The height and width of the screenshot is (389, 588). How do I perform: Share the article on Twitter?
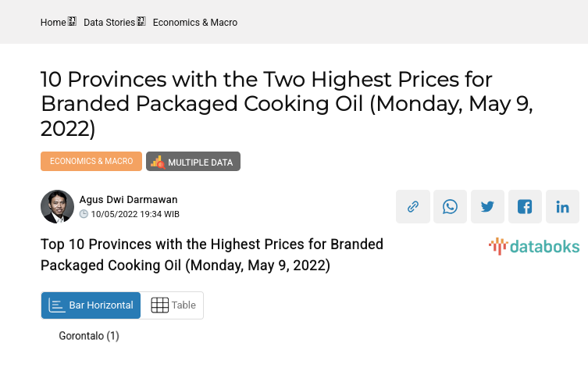[488, 207]
